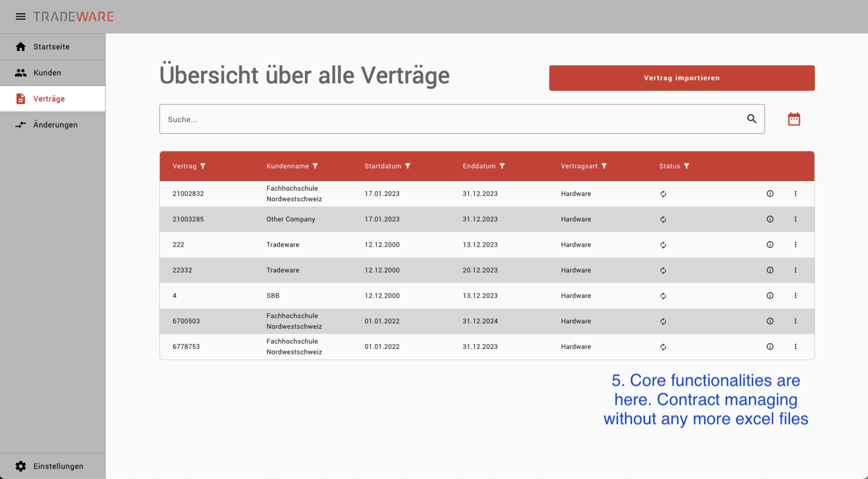Click status sync icon for contract 222
The image size is (868, 479).
tap(663, 245)
